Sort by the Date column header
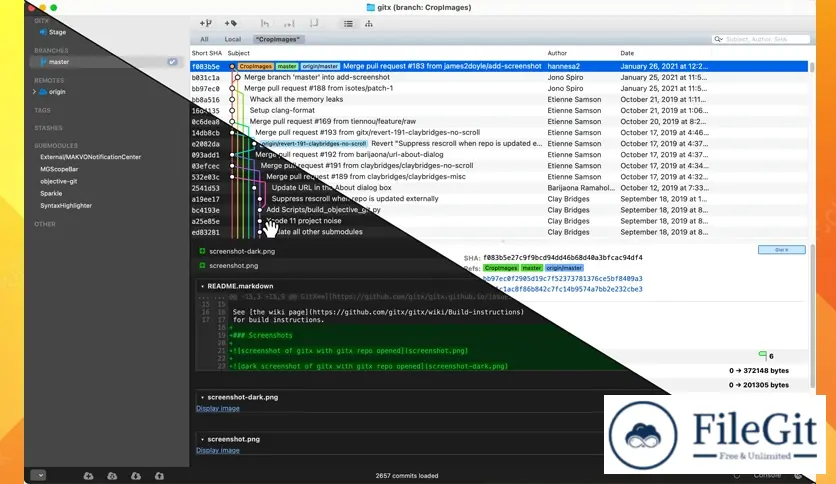The image size is (836, 484). 627,53
